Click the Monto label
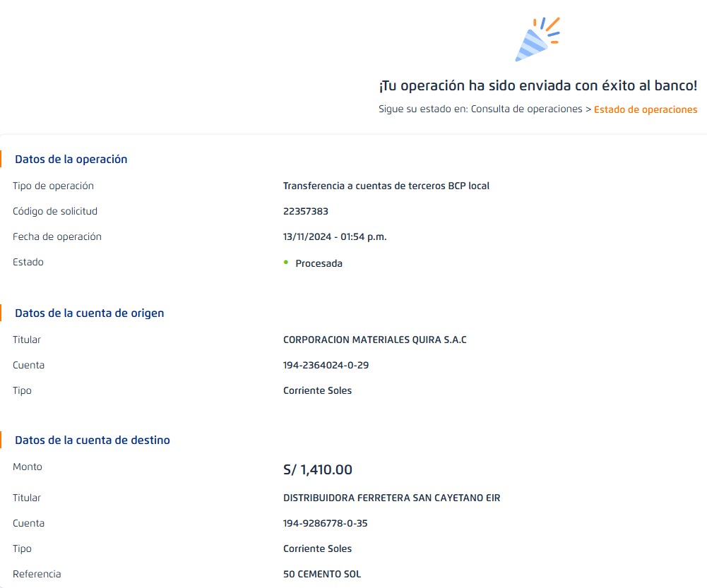 coord(28,467)
